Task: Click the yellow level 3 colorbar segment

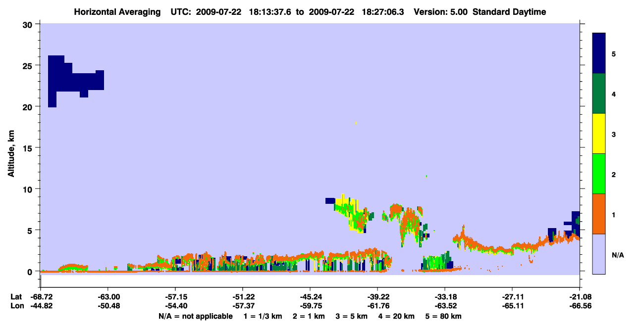Action: 599,134
